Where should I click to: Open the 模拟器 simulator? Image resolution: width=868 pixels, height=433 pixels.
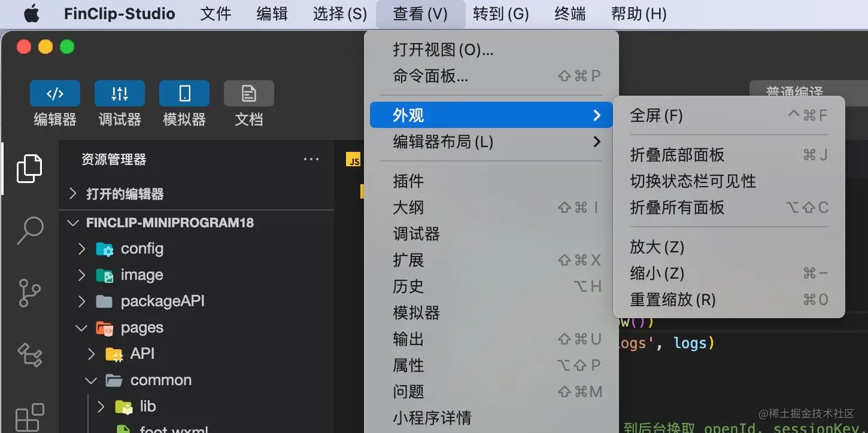click(x=184, y=105)
